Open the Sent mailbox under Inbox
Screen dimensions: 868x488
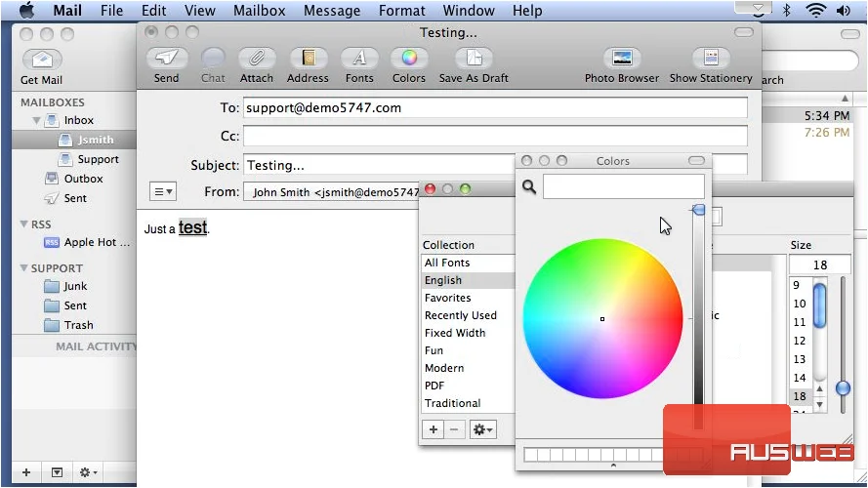pos(74,198)
